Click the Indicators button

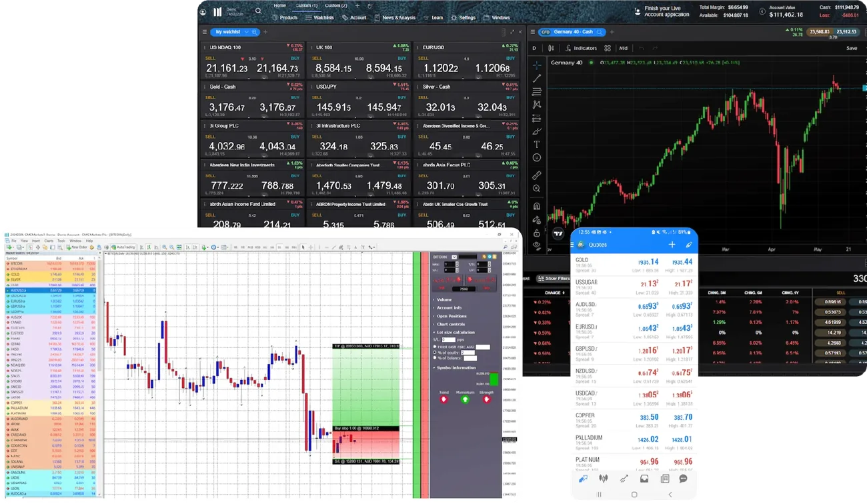point(581,48)
